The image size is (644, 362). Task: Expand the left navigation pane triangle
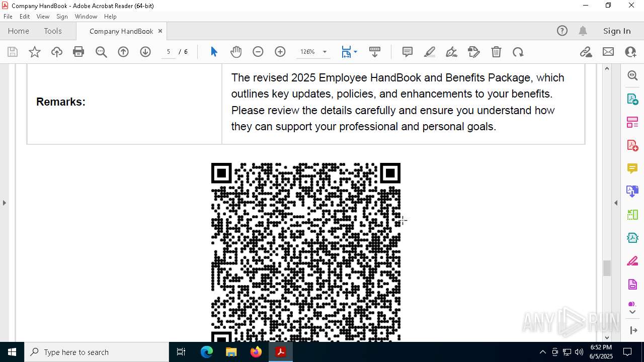(5, 203)
